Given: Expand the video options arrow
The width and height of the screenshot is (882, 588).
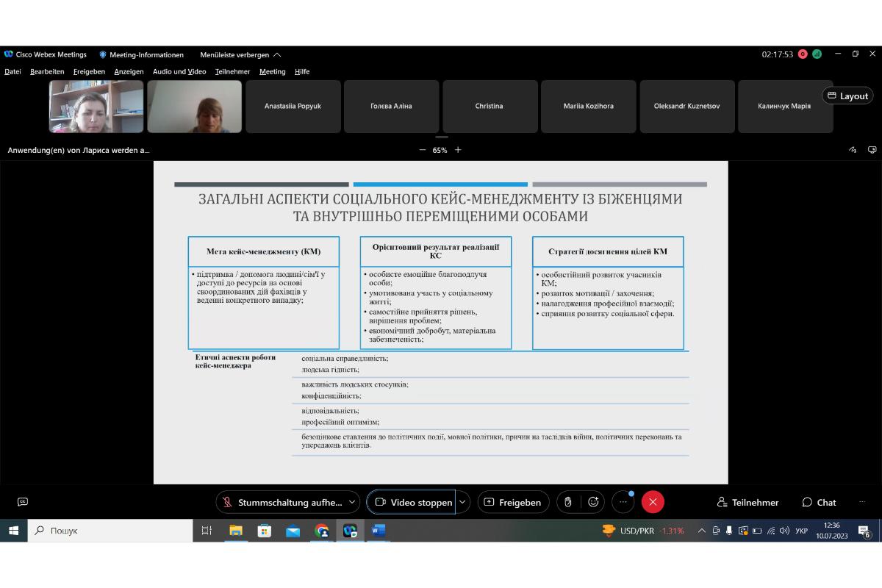Looking at the screenshot, I should [x=463, y=502].
